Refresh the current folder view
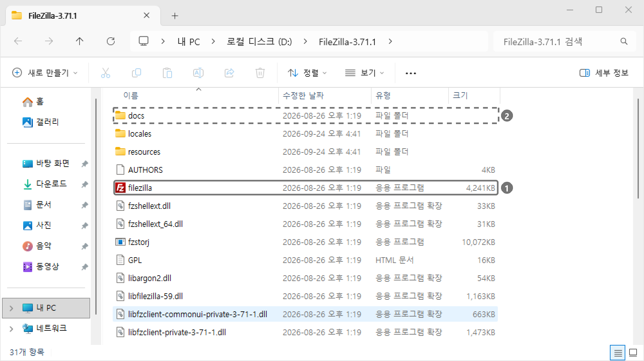 [111, 41]
